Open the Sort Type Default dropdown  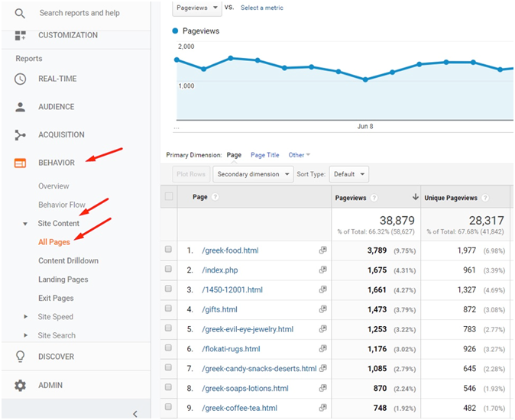pos(349,174)
